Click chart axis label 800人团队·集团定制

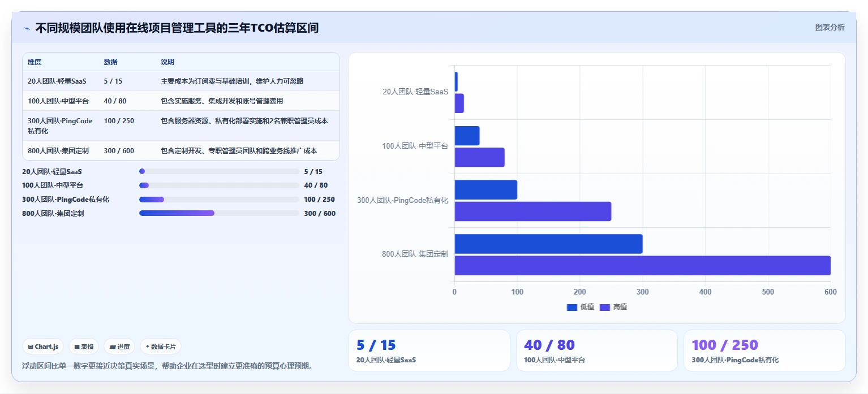coord(415,254)
